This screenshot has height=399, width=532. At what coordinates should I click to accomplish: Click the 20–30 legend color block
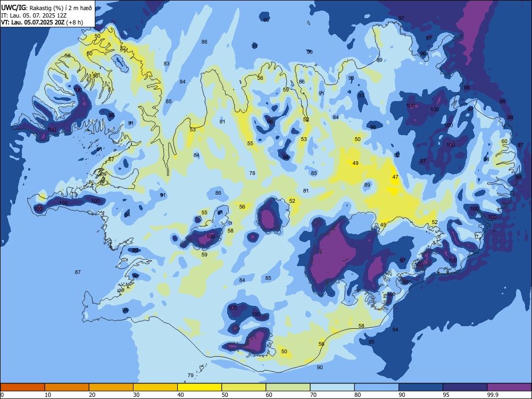click(x=111, y=387)
